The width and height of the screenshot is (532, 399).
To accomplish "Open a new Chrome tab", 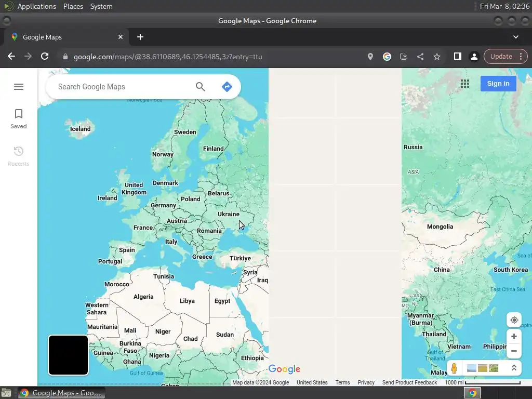I will point(140,37).
